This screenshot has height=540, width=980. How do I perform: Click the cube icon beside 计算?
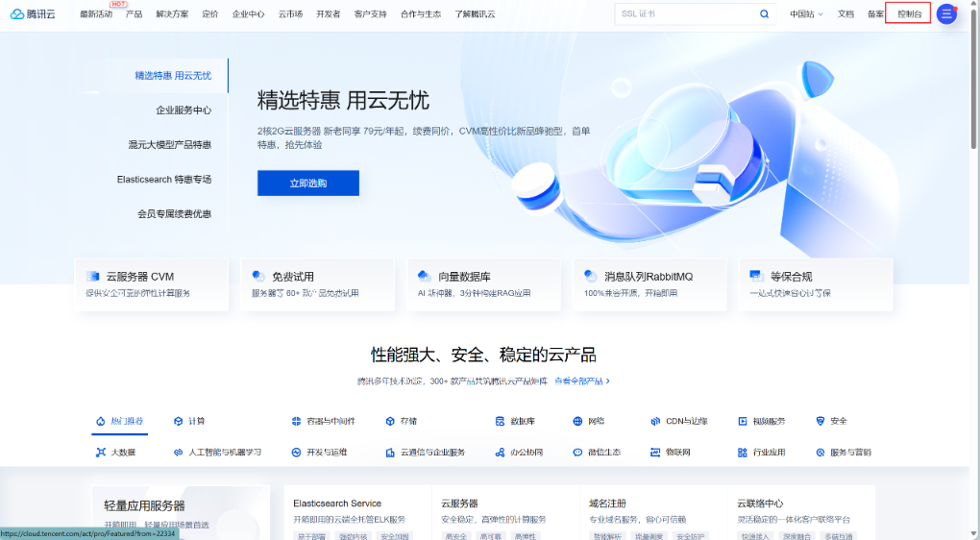click(178, 421)
